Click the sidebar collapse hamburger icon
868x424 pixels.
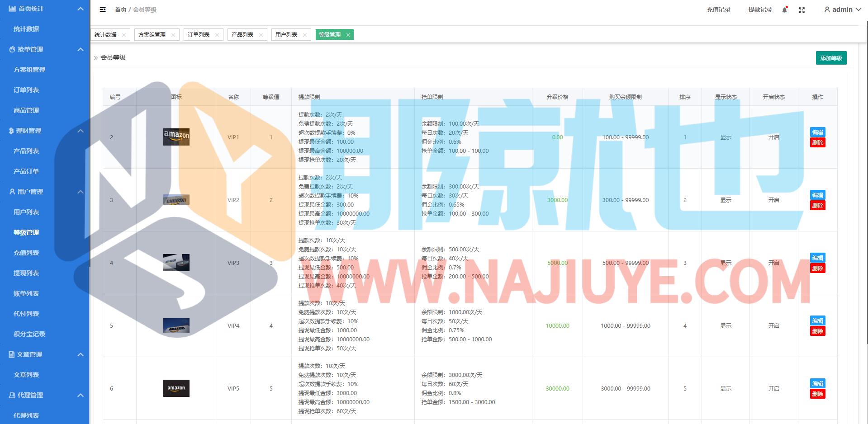[x=103, y=9]
